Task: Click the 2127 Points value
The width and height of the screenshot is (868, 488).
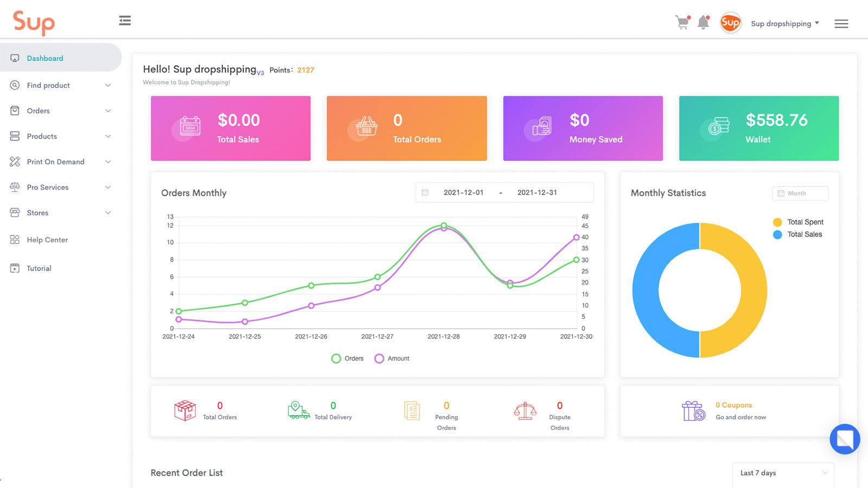Action: point(305,69)
